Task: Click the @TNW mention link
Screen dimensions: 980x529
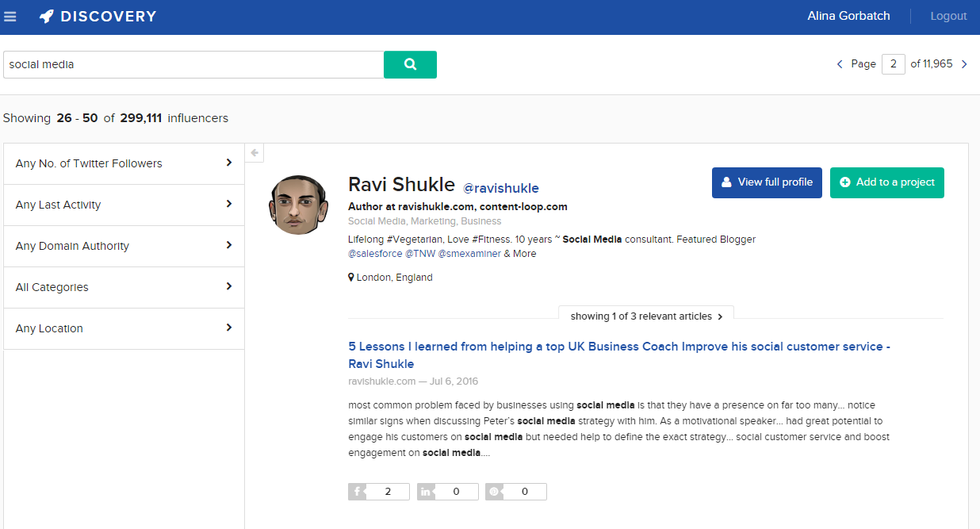Action: tap(420, 254)
